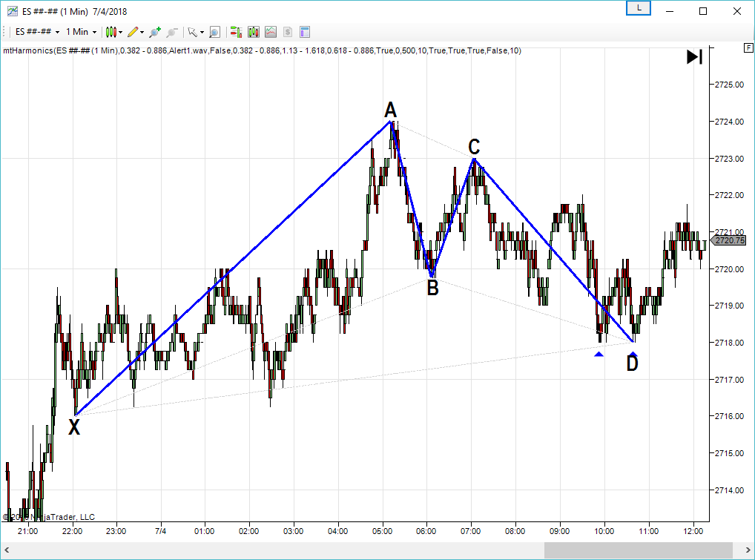The image size is (755, 560).
Task: Click the Strategies icon in toolbar
Action: point(287,32)
